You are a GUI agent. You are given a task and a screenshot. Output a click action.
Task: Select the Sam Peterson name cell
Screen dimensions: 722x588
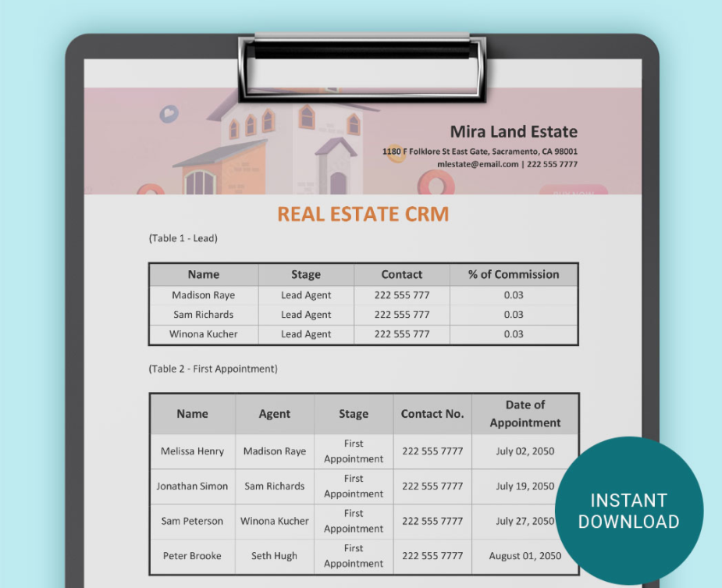[x=192, y=521]
